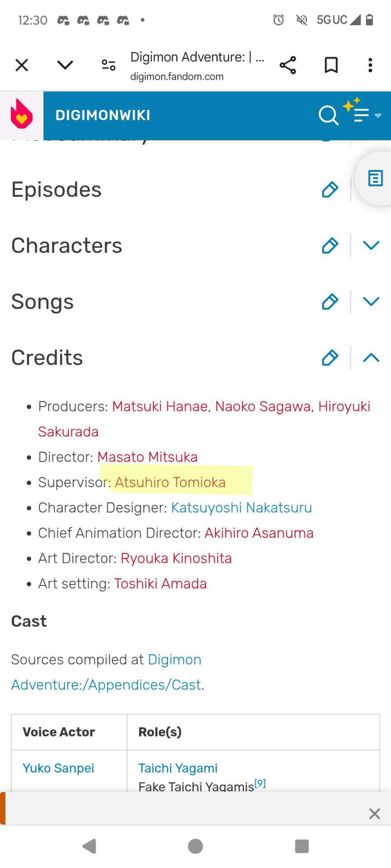Open the site settings tune icon
The width and height of the screenshot is (391, 868).
point(109,65)
